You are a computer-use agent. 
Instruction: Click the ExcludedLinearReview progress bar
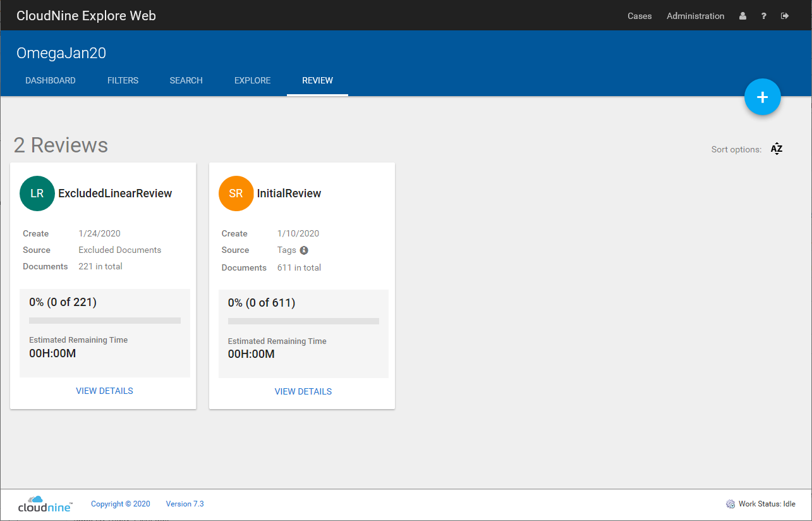click(x=105, y=321)
